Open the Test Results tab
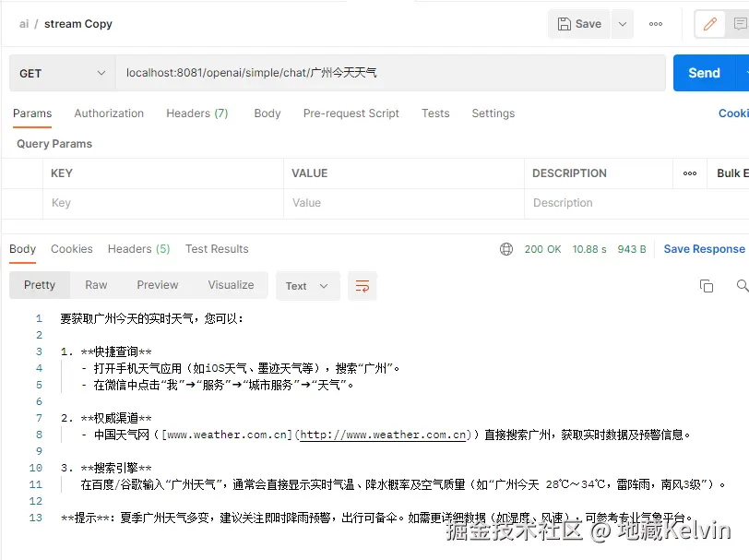The image size is (749, 560). pos(217,249)
